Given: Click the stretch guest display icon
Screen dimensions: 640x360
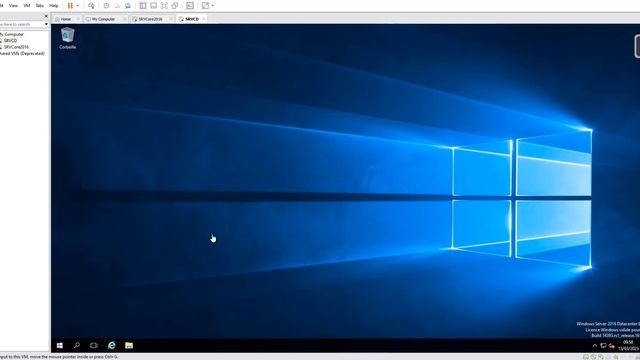Looking at the screenshot, I should 205,6.
